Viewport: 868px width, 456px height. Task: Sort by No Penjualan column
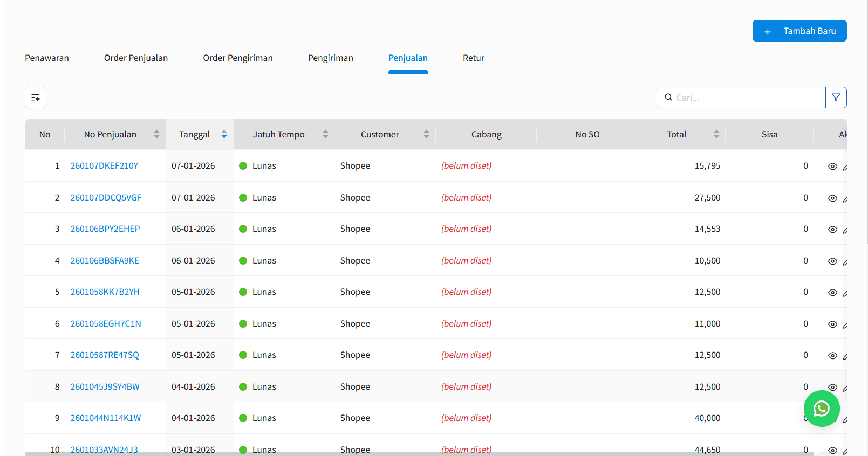click(x=156, y=134)
